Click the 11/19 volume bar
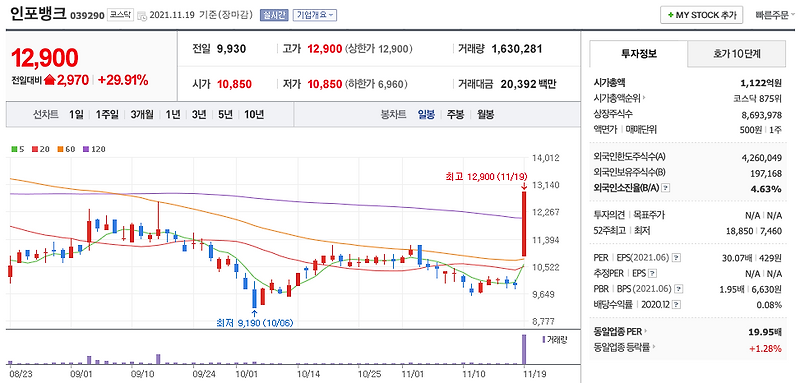The height and width of the screenshot is (383, 800). pos(523,349)
